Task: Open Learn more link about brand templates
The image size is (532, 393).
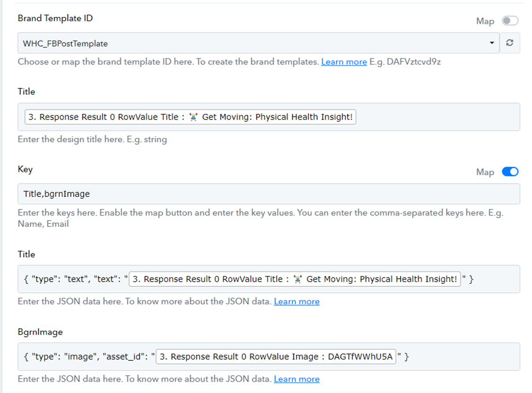Action: (x=344, y=62)
